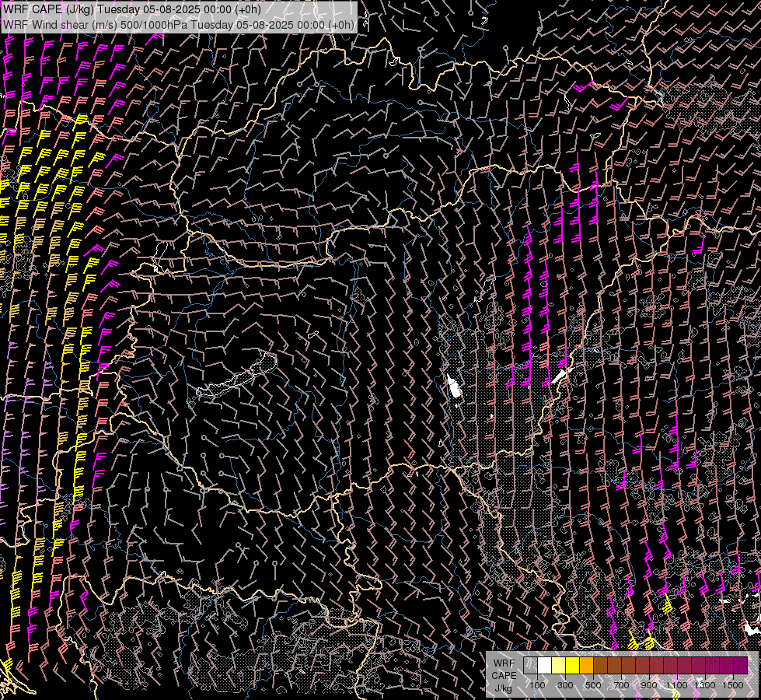Image resolution: width=761 pixels, height=700 pixels.
Task: Select the white CAPE legend swatch
Action: pyautogui.click(x=545, y=666)
